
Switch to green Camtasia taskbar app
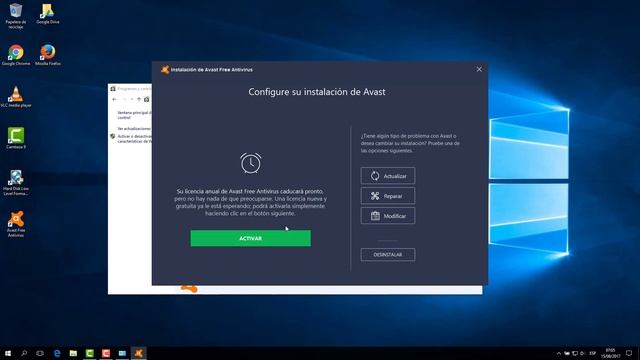click(90, 353)
